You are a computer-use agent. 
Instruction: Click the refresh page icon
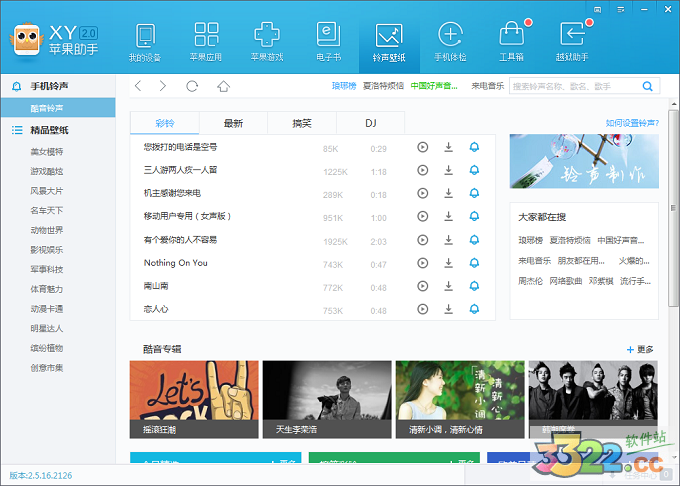pyautogui.click(x=192, y=86)
